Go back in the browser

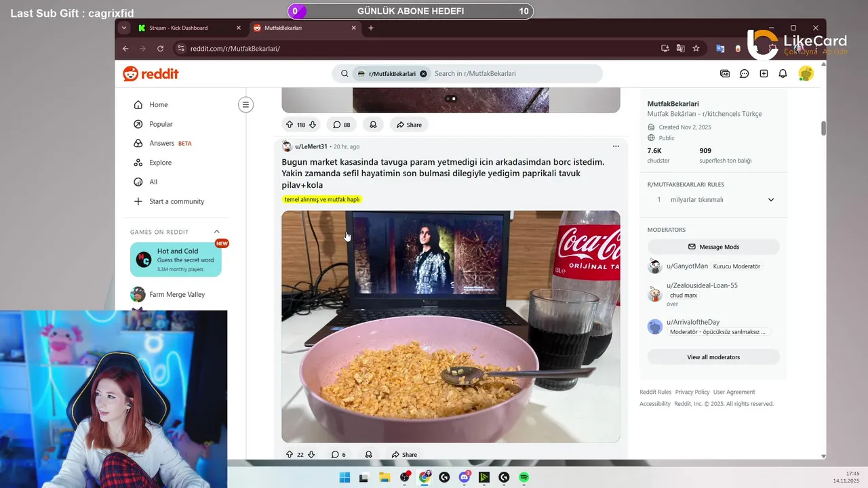125,49
